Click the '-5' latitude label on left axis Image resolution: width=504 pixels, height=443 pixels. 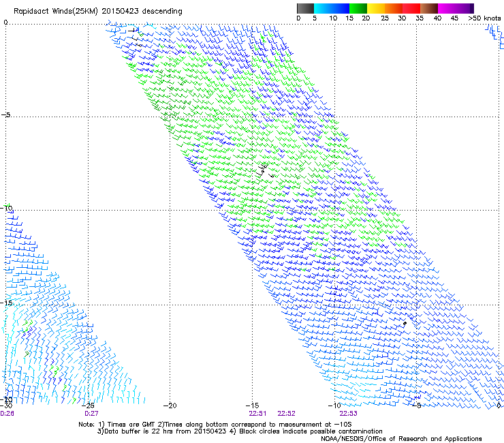click(5, 115)
